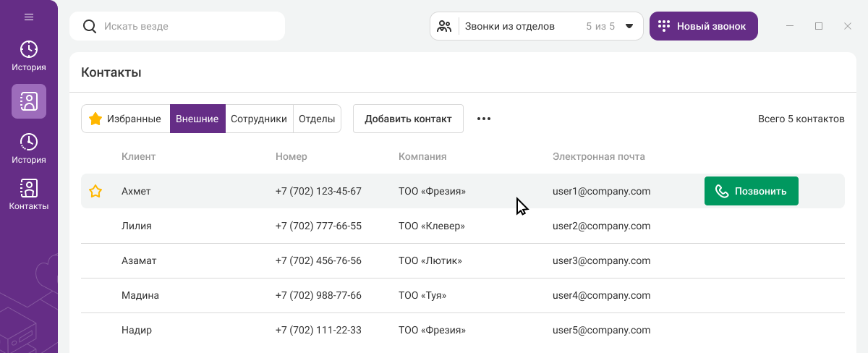Open the hamburger menu in sidebar
This screenshot has height=353, width=868.
coord(29,17)
